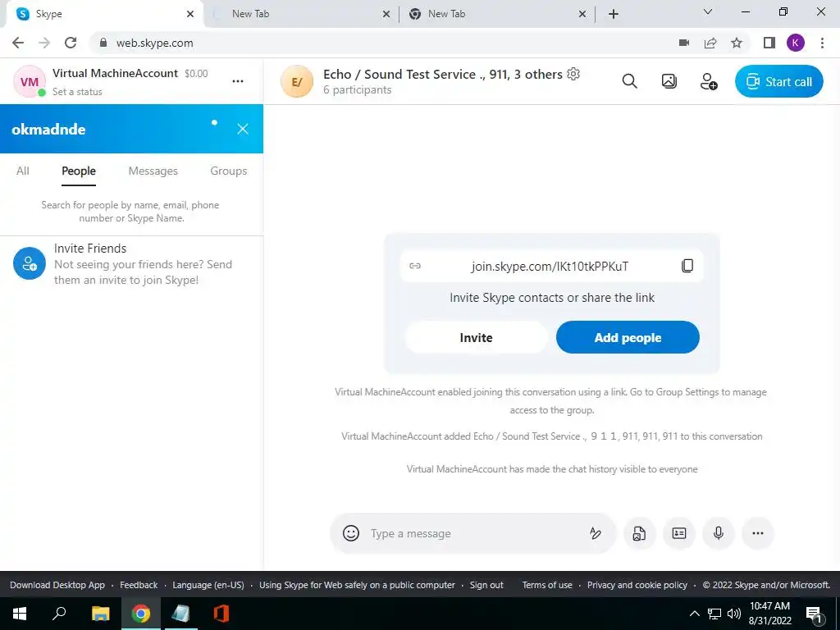Open a new browser tab with plus
Screen dimensions: 840x630
pyautogui.click(x=614, y=14)
